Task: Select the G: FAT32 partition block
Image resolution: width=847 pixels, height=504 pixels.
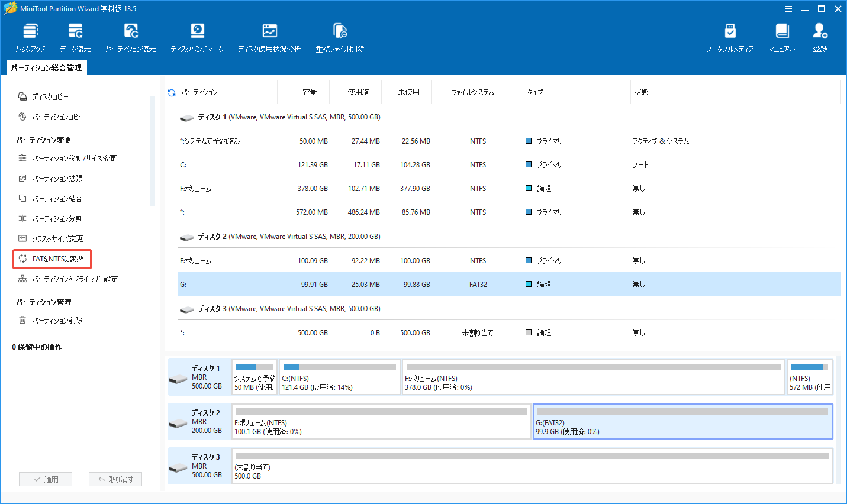Action: pos(681,421)
